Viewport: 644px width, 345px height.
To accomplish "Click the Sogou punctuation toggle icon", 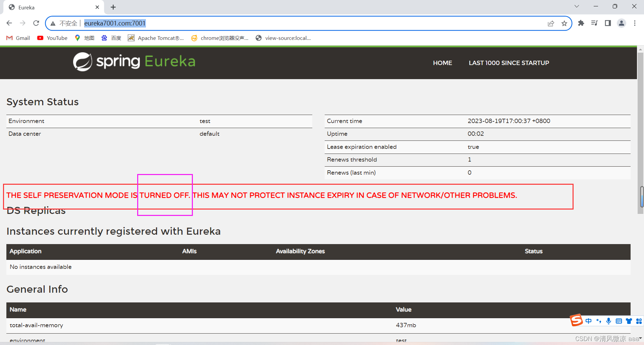I will tap(599, 321).
